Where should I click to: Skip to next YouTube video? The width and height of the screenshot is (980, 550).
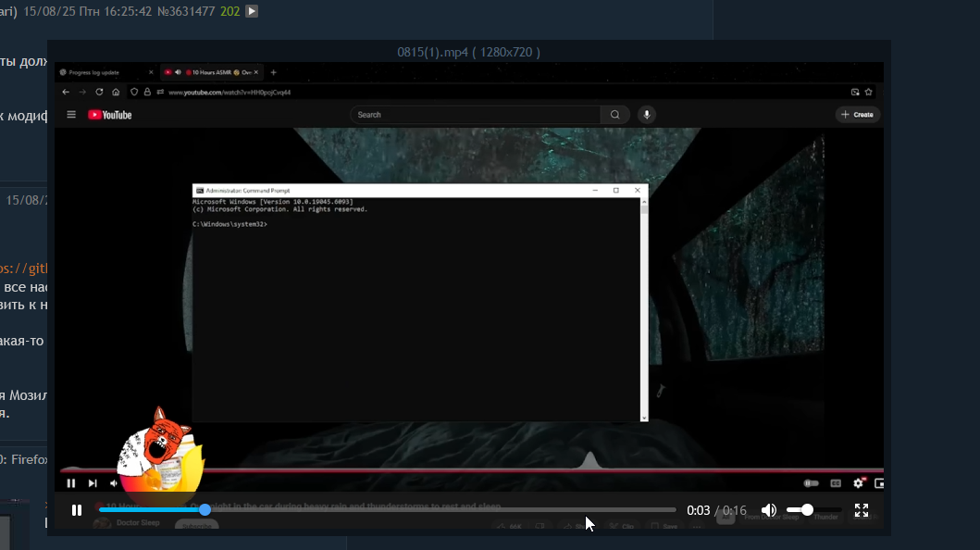coord(93,483)
